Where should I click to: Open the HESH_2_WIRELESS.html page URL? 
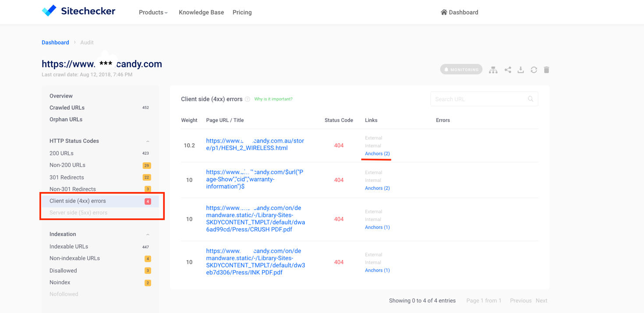click(x=255, y=145)
